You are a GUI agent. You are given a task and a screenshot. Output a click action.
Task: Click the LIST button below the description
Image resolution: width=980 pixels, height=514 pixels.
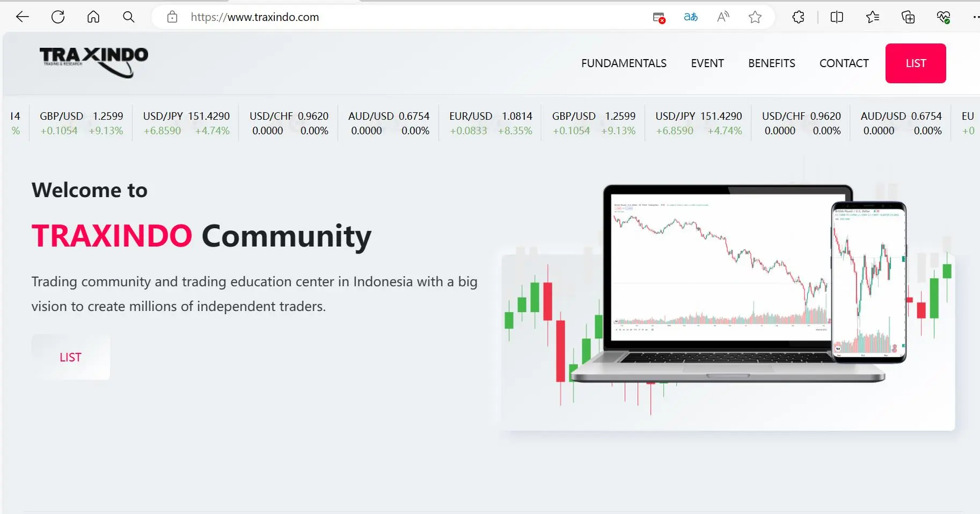pos(71,357)
